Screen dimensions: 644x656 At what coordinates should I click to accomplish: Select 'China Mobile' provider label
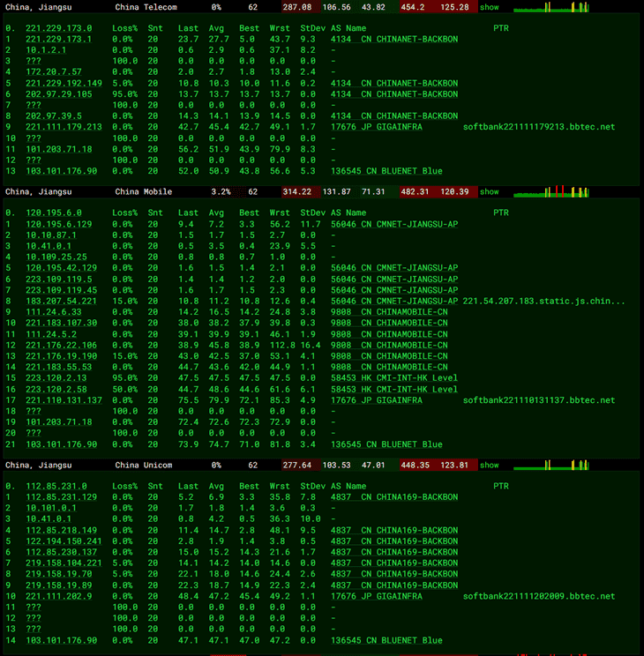144,191
